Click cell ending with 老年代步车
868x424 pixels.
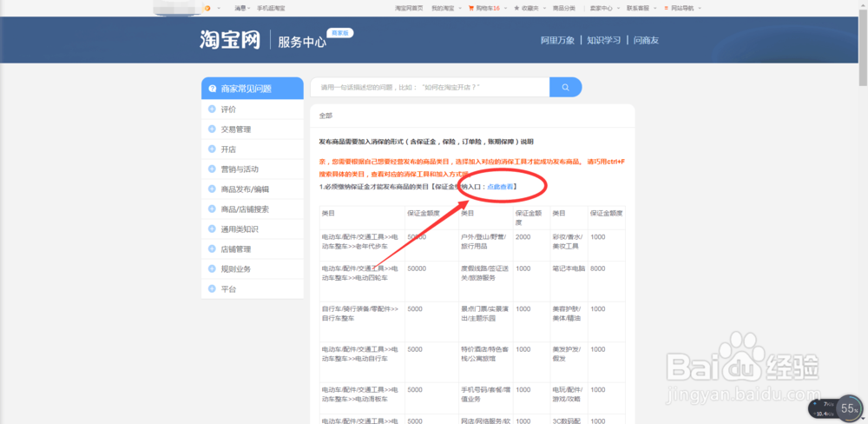(x=362, y=244)
